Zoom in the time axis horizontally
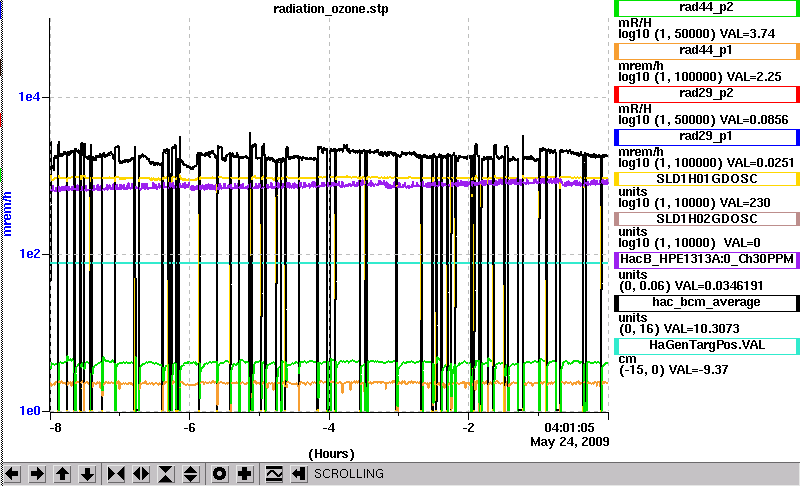 coord(116,474)
